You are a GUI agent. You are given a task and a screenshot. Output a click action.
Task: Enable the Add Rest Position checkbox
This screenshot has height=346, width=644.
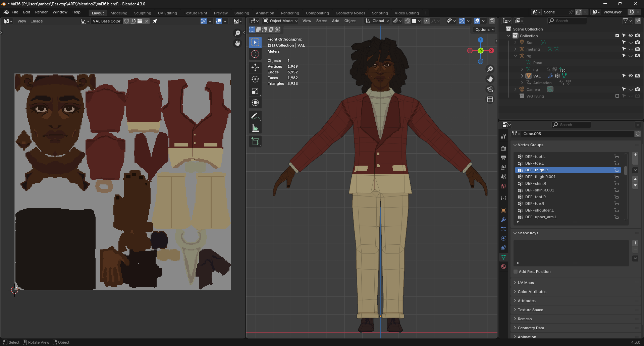tap(516, 272)
